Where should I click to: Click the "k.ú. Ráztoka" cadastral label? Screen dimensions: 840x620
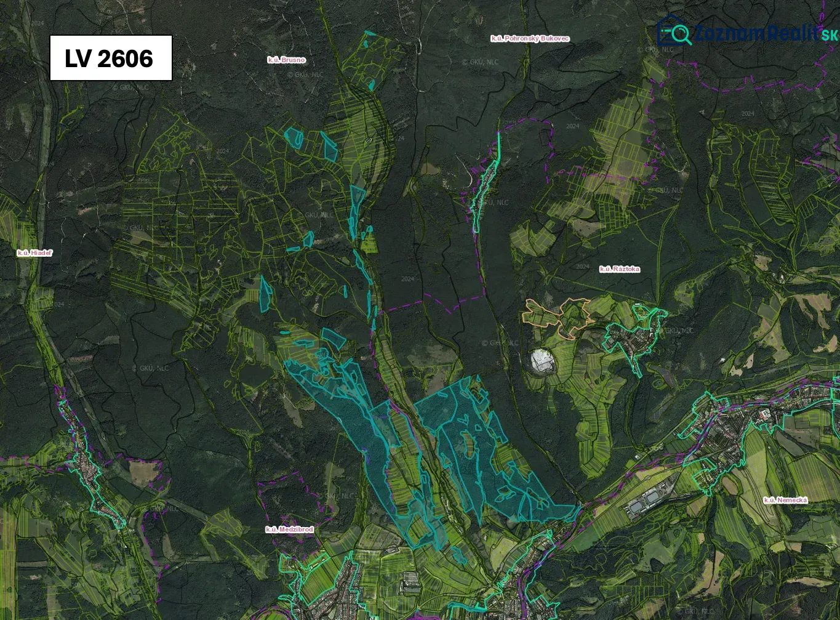pos(620,269)
